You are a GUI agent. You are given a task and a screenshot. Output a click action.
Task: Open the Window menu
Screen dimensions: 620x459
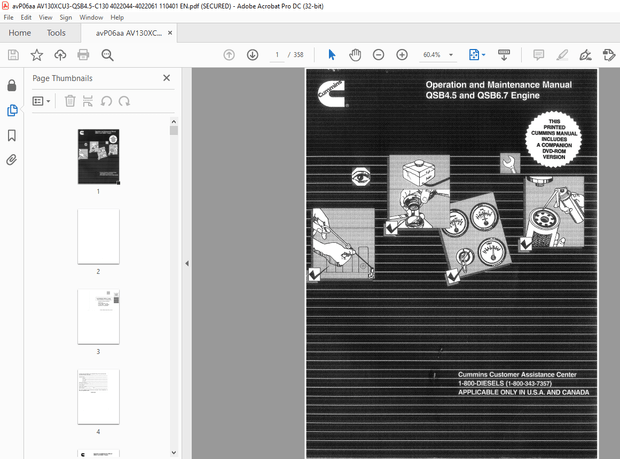[x=91, y=17]
